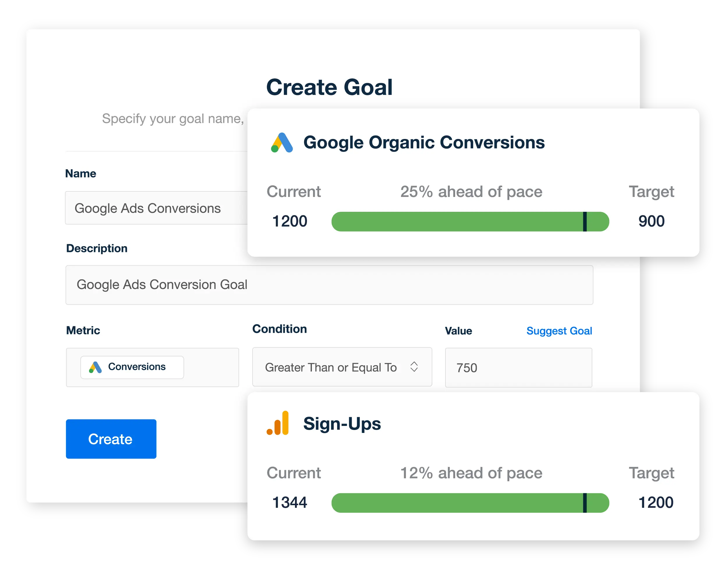Click the Google Ads icon in Conversions chip
The width and height of the screenshot is (728, 571).
pos(95,367)
